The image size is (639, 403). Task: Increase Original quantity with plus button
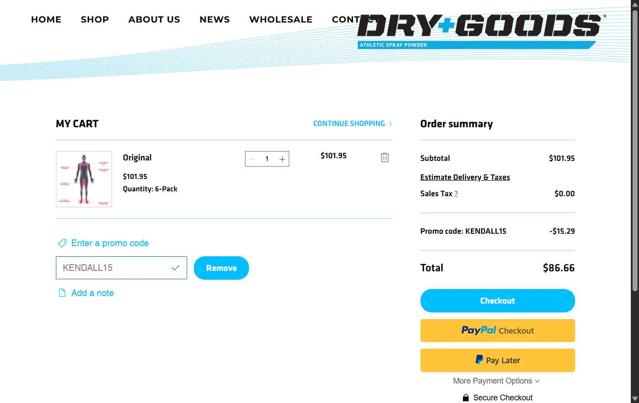[x=282, y=159]
